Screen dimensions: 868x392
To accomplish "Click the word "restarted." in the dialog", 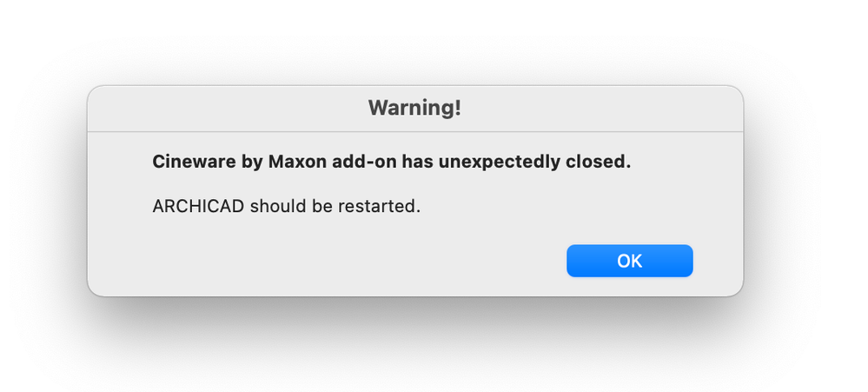I will pos(380,208).
